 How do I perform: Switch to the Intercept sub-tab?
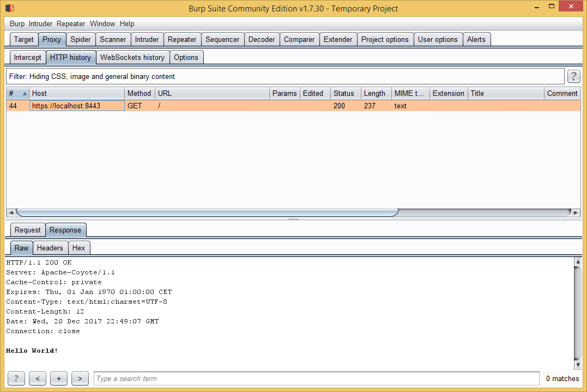28,57
